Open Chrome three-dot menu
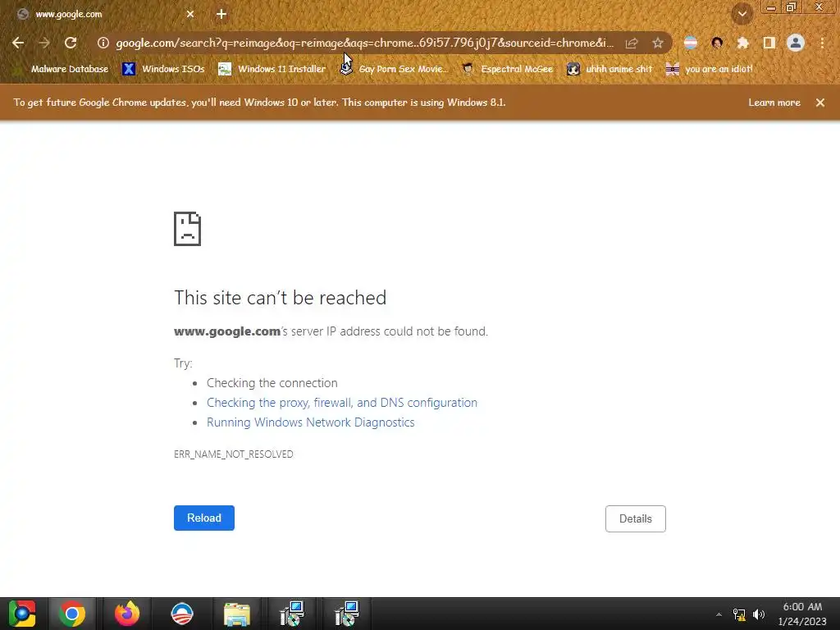 (x=822, y=43)
